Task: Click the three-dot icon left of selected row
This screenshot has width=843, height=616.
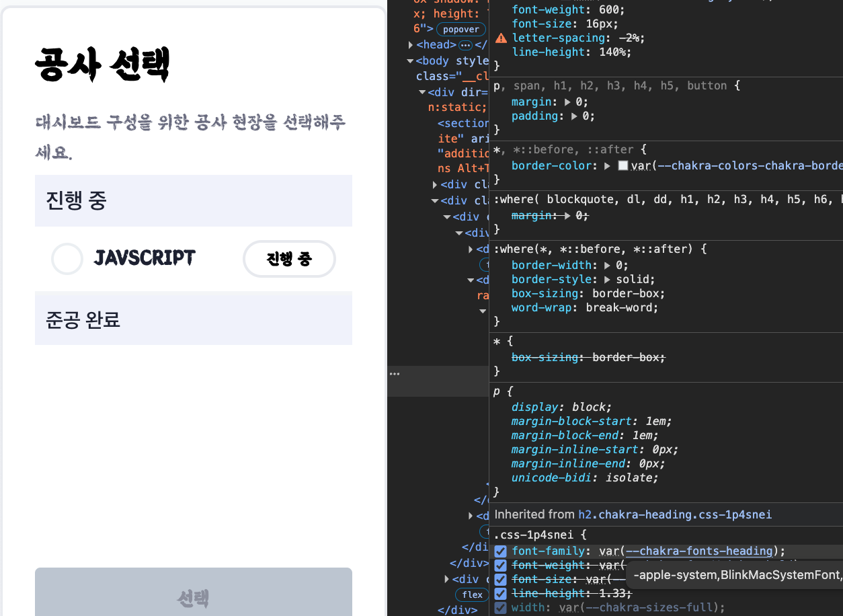Action: click(x=395, y=374)
